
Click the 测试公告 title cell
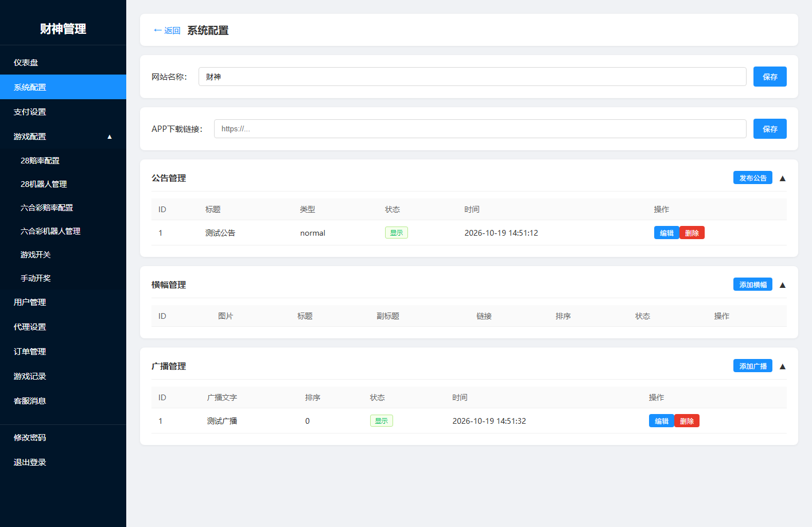[220, 233]
